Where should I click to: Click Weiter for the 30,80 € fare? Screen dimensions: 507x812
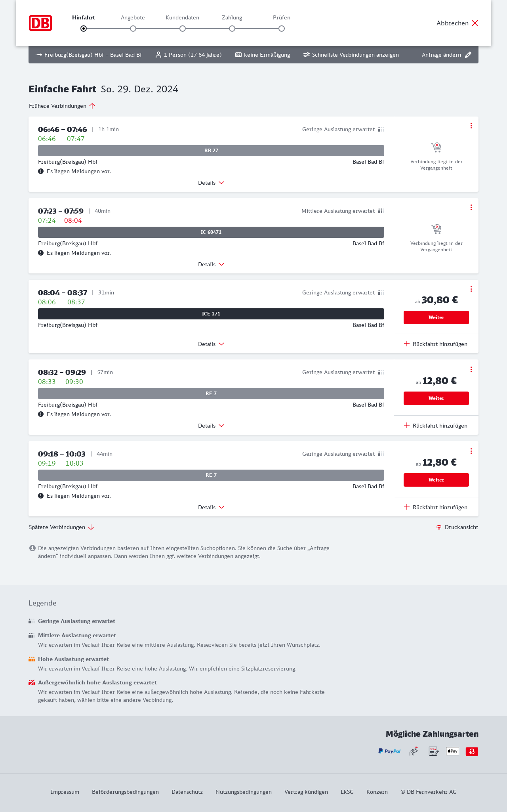(x=436, y=317)
